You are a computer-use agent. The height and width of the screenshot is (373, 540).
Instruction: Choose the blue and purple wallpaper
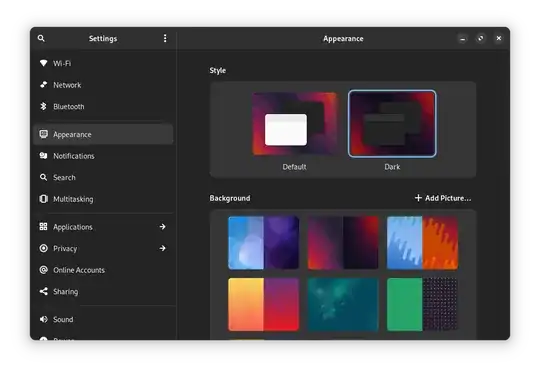263,242
